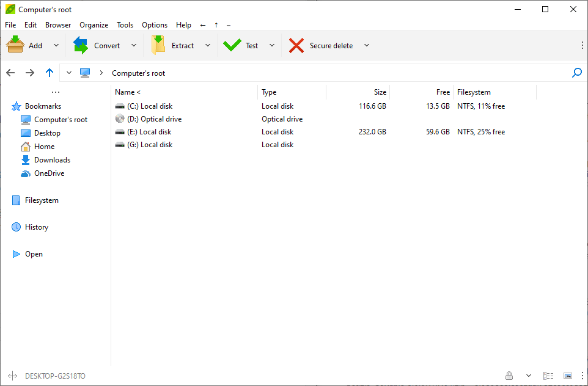Switch view with the list style icon in status bar
Image resolution: width=588 pixels, height=386 pixels.
548,376
